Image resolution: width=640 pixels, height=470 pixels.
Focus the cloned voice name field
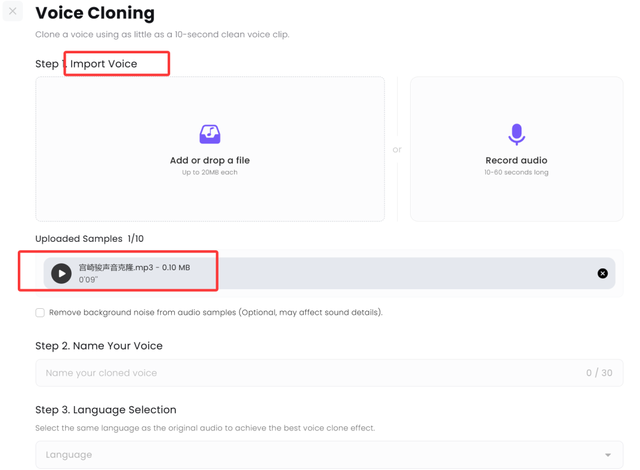coord(300,373)
